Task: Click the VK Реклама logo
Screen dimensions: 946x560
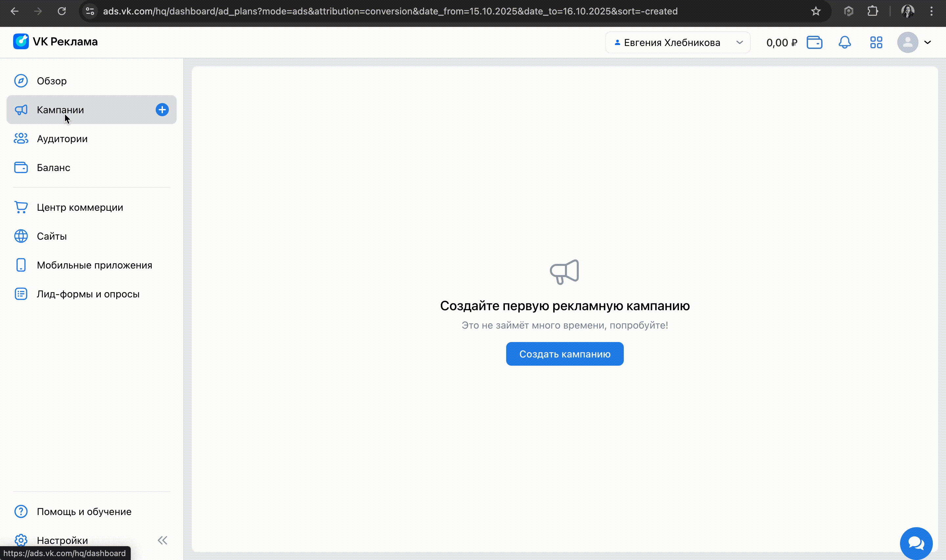Action: pos(56,41)
